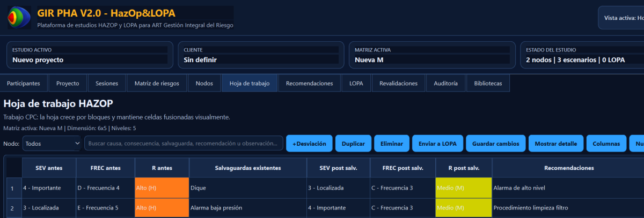Select row number 2 in the worksheet
Viewport: 644px width, 218px height.
click(x=12, y=208)
